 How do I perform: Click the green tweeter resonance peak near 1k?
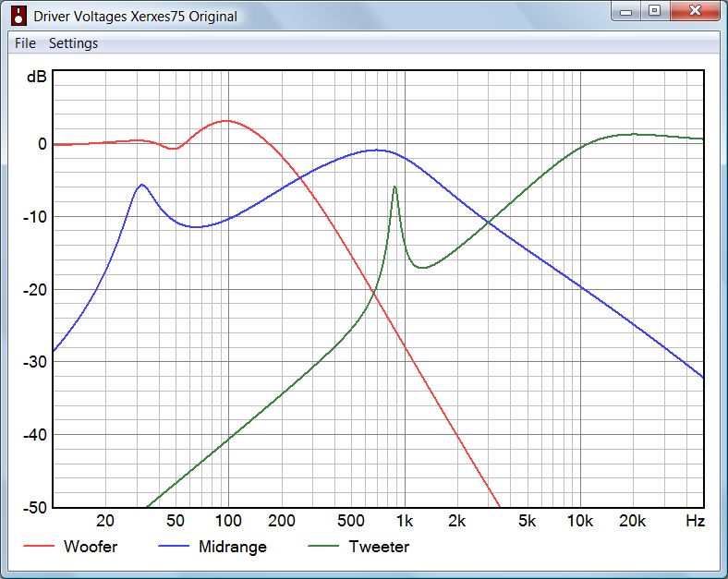click(x=394, y=187)
